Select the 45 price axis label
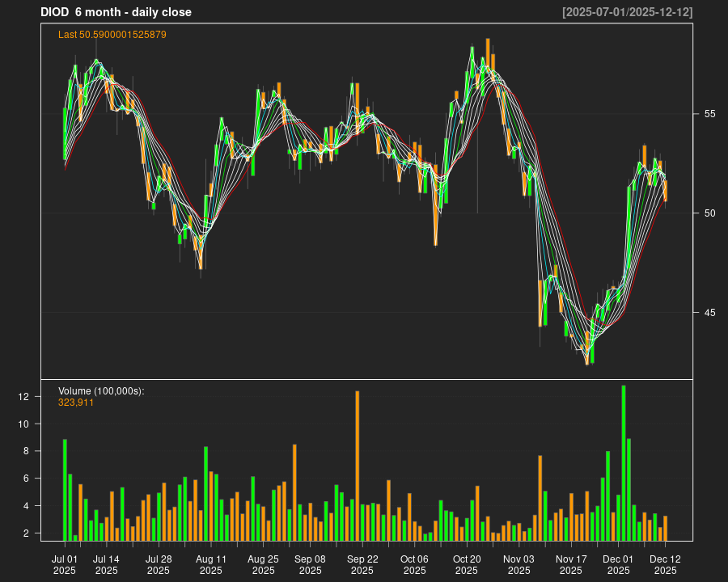Image resolution: width=728 pixels, height=582 pixels. pyautogui.click(x=708, y=313)
